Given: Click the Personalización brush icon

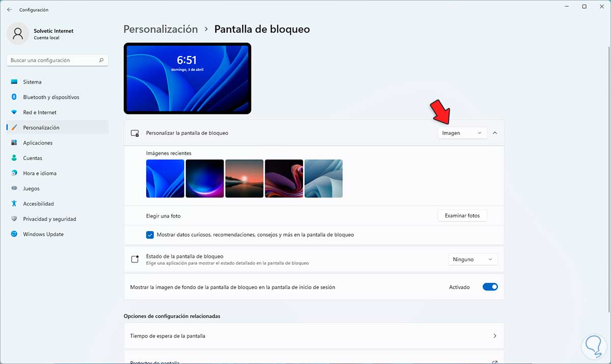Looking at the screenshot, I should click(x=14, y=128).
